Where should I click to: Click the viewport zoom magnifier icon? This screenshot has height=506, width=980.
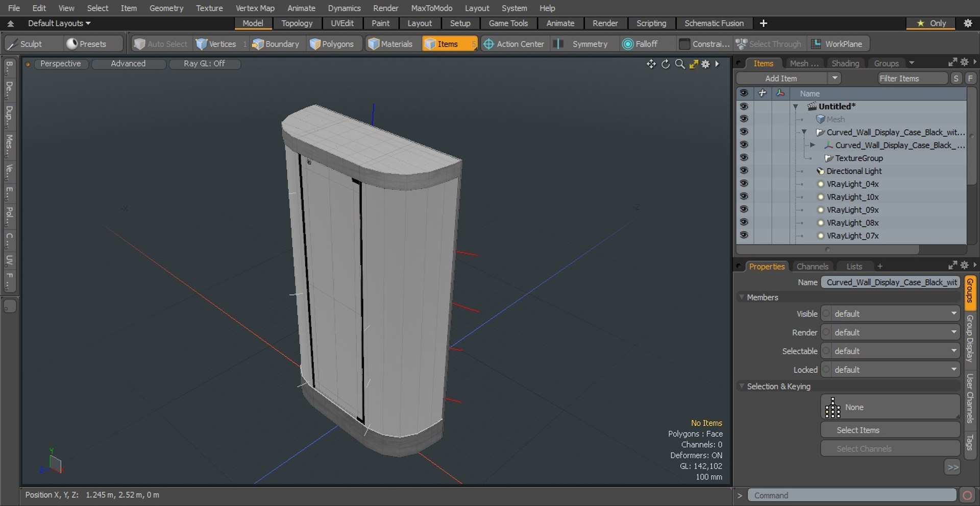[679, 64]
